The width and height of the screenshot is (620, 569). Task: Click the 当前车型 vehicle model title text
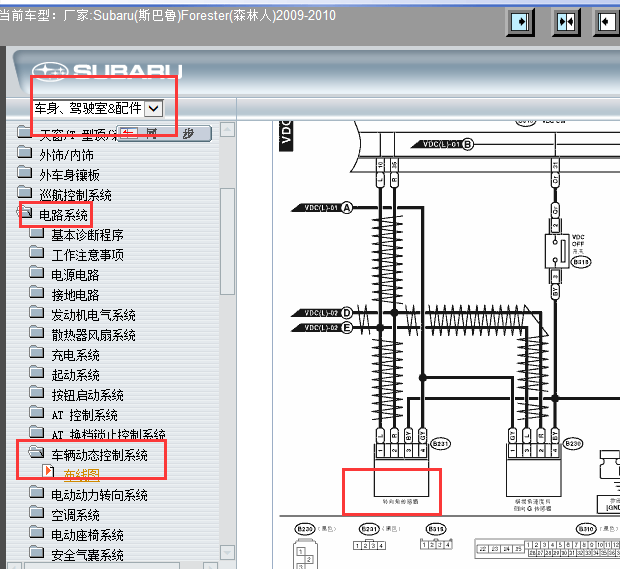(168, 16)
